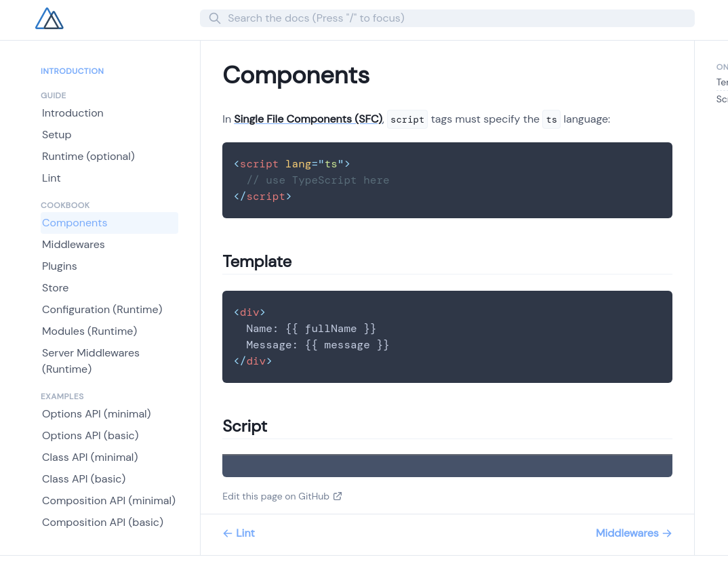Open Runtime (optional) page

pos(88,157)
